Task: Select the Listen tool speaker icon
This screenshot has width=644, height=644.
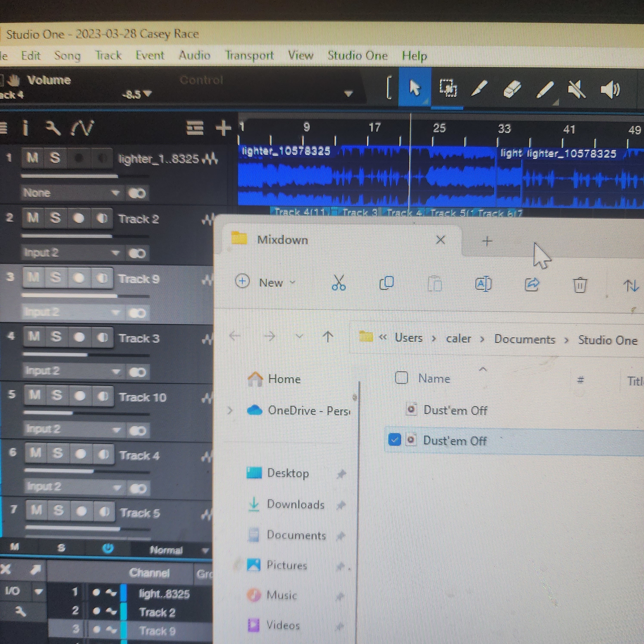Action: 610,89
